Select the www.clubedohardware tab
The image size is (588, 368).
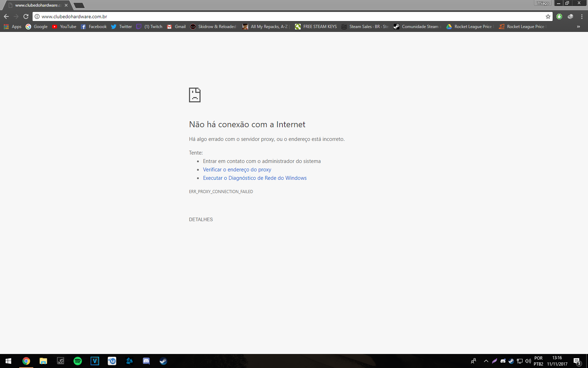pyautogui.click(x=36, y=5)
